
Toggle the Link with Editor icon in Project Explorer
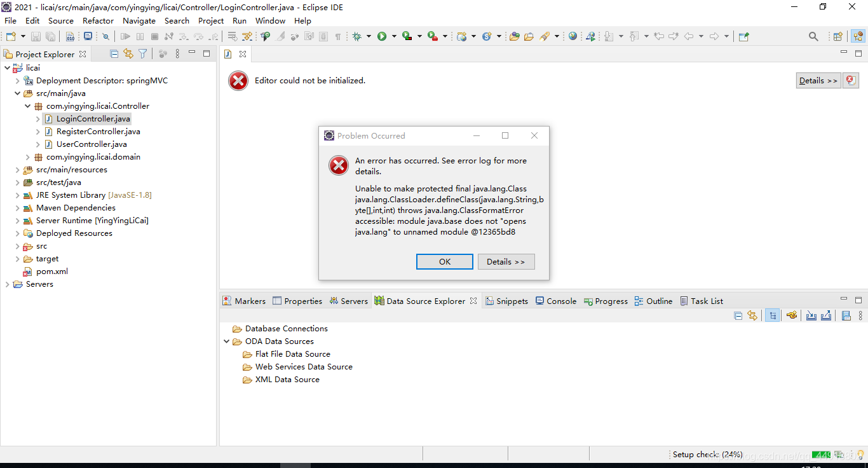(127, 53)
